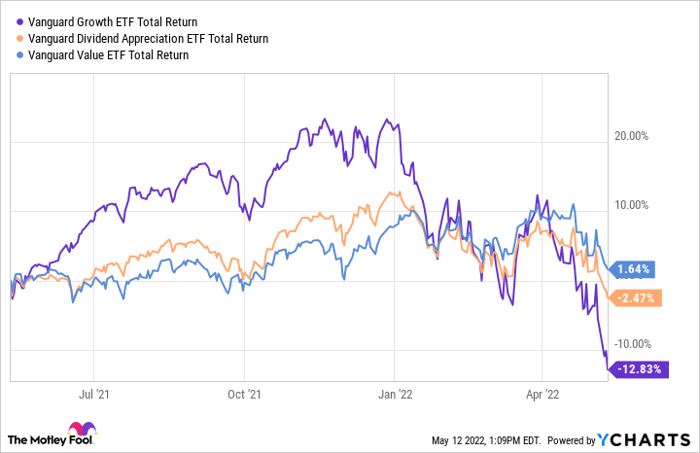Click the purple Vanguard Growth ETF legend dot
The width and height of the screenshot is (700, 453).
coord(11,21)
